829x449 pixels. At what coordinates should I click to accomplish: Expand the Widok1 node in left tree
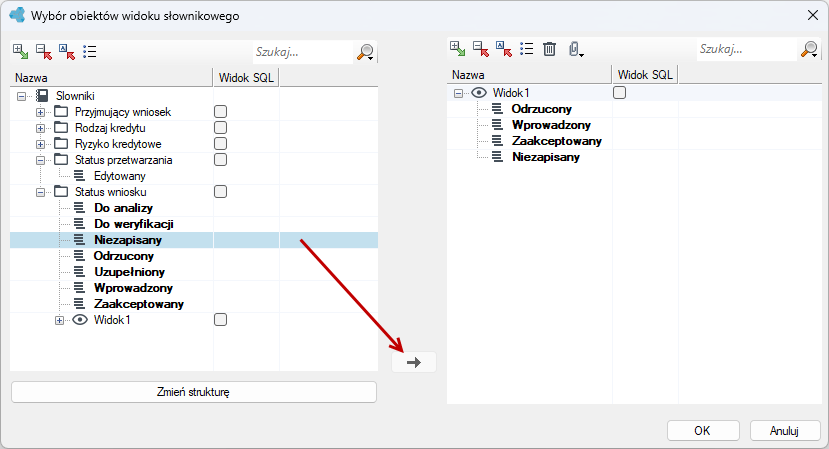click(60, 320)
